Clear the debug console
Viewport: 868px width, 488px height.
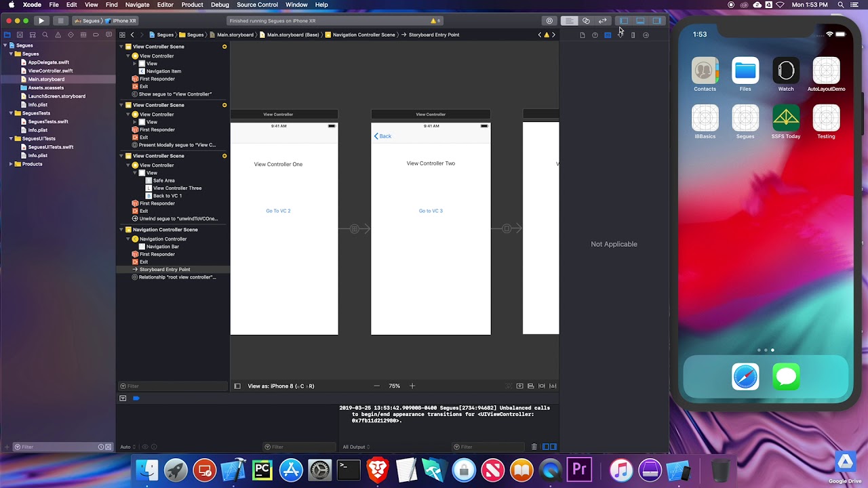coord(534,447)
